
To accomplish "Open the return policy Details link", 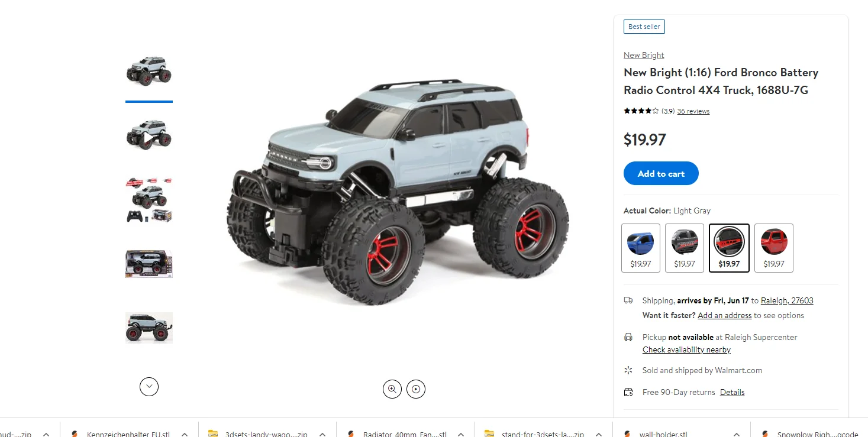I will (x=733, y=392).
